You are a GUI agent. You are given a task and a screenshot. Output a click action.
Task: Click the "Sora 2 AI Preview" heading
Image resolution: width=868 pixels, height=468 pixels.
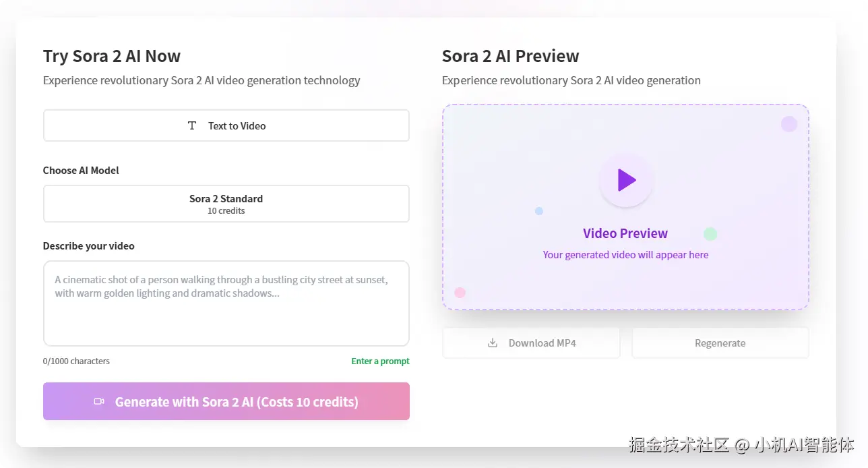pos(510,56)
